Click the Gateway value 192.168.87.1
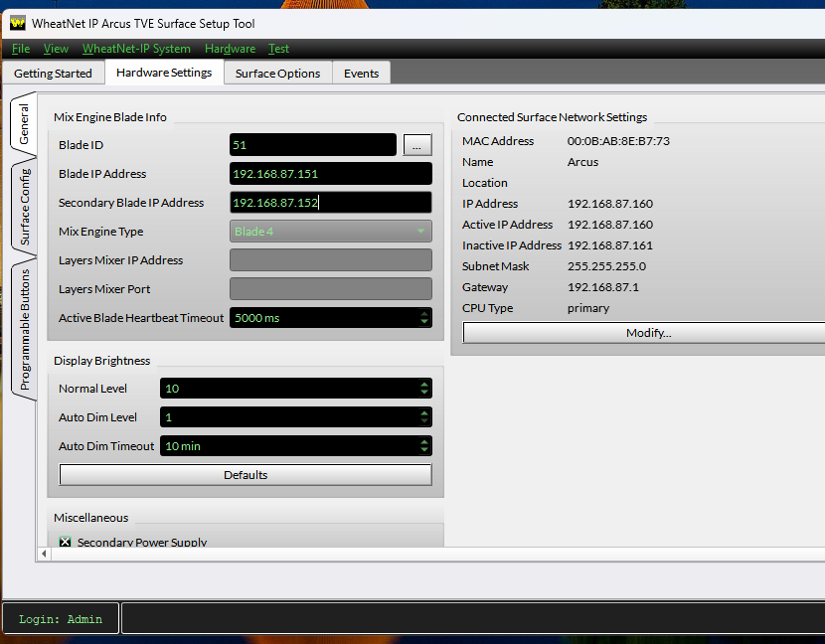This screenshot has height=644, width=825. point(603,287)
